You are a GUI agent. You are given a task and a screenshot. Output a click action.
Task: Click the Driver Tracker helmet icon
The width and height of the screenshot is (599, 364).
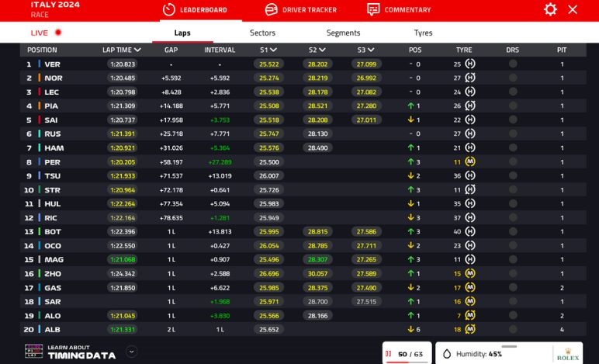(x=271, y=9)
